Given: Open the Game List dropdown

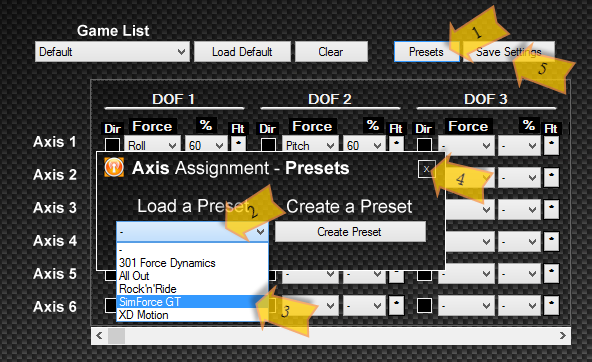Looking at the screenshot, I should pos(112,52).
